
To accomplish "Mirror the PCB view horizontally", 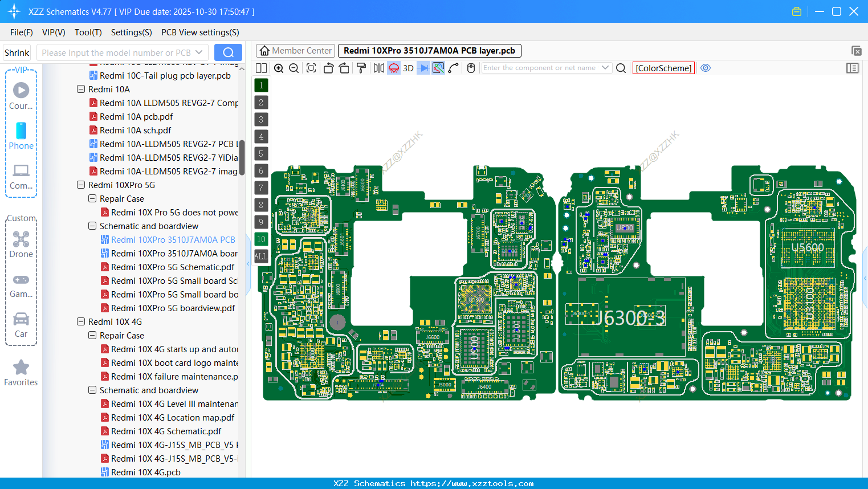I will tap(378, 68).
